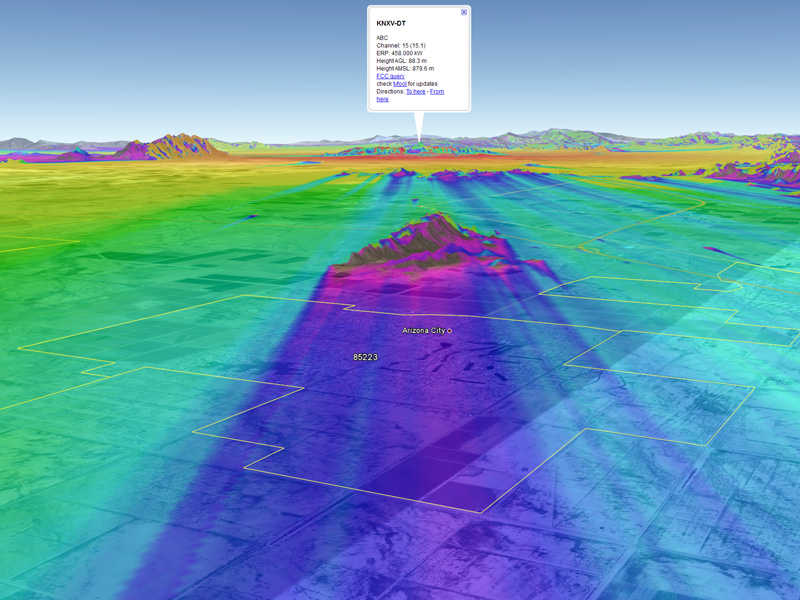
Task: Click the 85223 zip code label
Action: click(x=365, y=357)
